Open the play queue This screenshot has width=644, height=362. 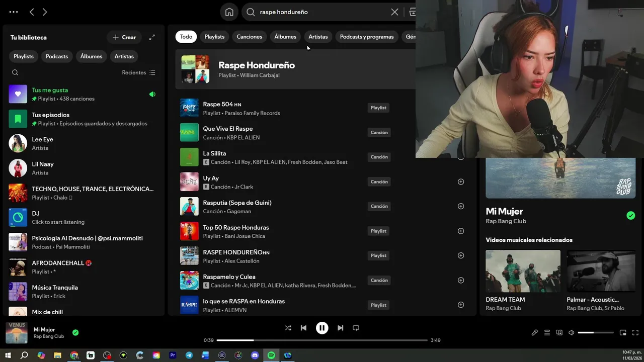(547, 332)
